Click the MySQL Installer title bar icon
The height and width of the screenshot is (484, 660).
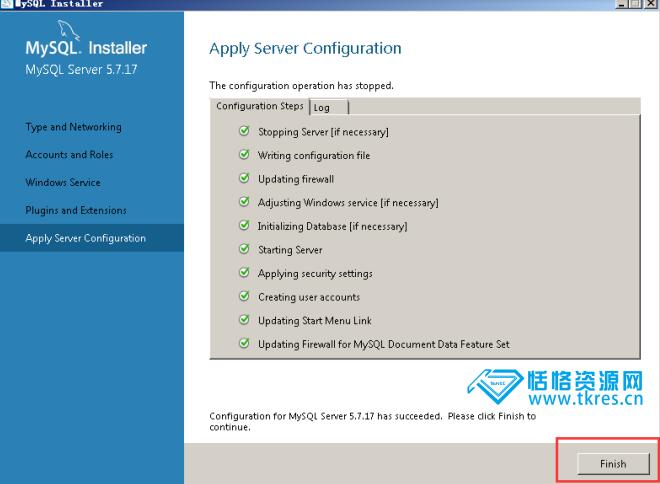7,4
